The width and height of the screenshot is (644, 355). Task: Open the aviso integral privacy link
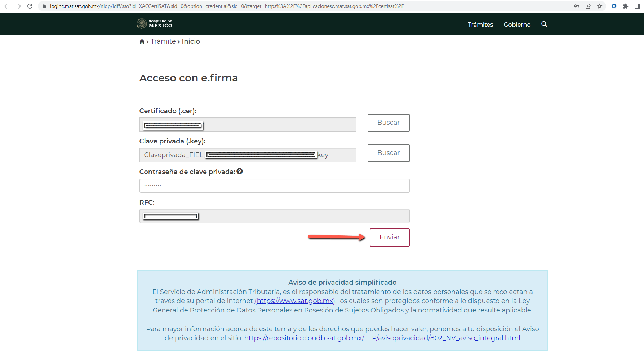[x=382, y=338]
